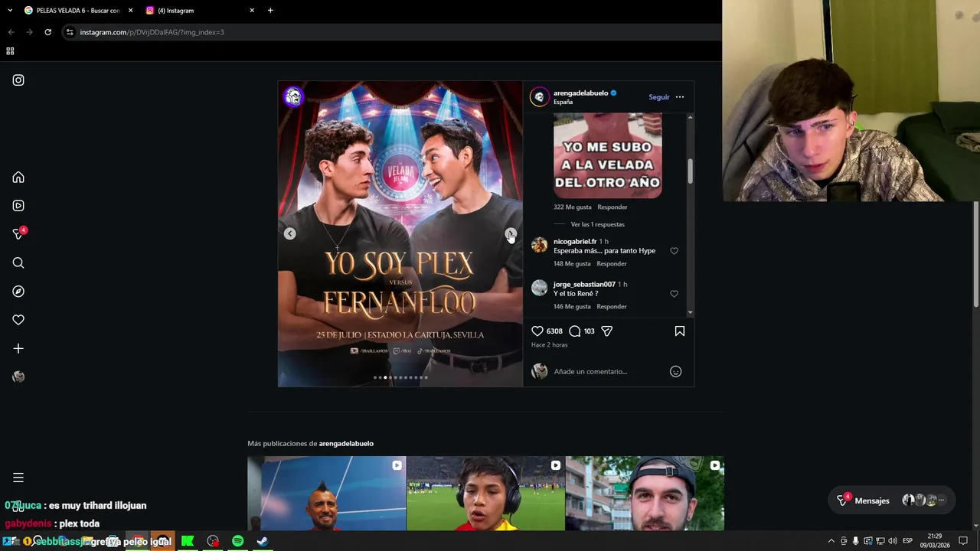The width and height of the screenshot is (980, 551).
Task: Open the volume control in system tray
Action: coord(892,541)
